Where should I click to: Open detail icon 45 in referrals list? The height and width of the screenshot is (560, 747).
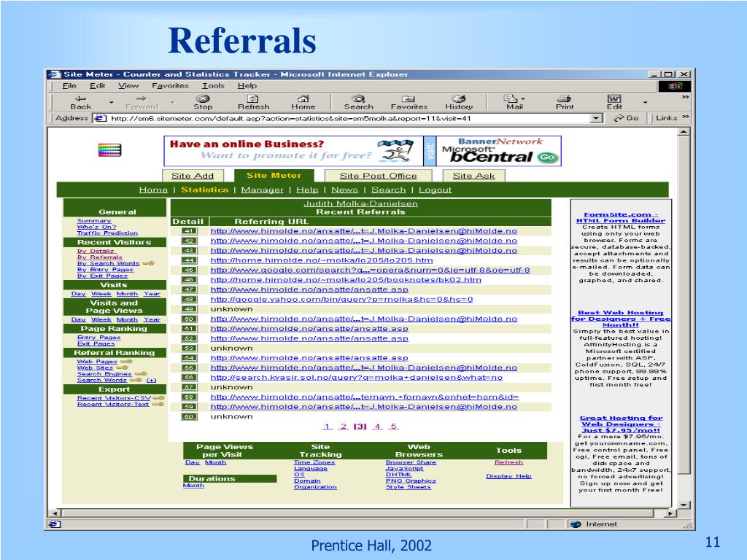pos(189,270)
